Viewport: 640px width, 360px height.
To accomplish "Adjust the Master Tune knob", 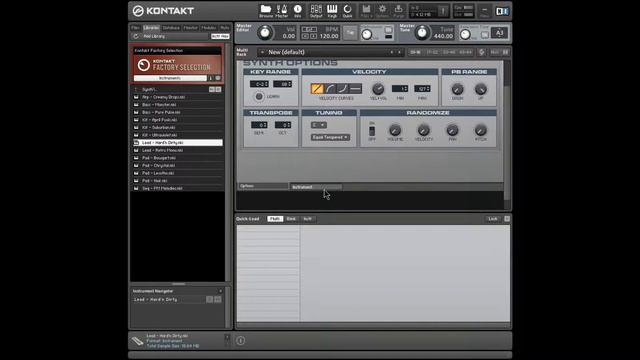I will 422,33.
